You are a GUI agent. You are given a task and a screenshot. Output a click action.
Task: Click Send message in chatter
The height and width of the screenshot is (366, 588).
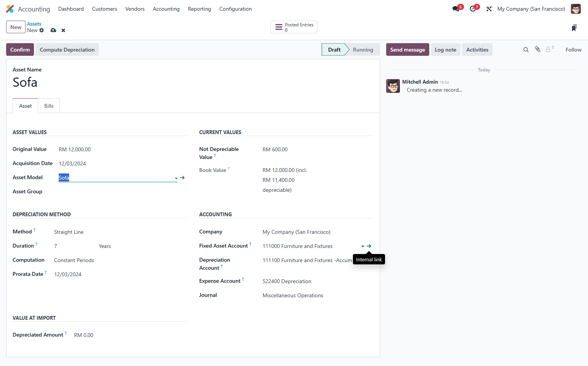point(408,50)
